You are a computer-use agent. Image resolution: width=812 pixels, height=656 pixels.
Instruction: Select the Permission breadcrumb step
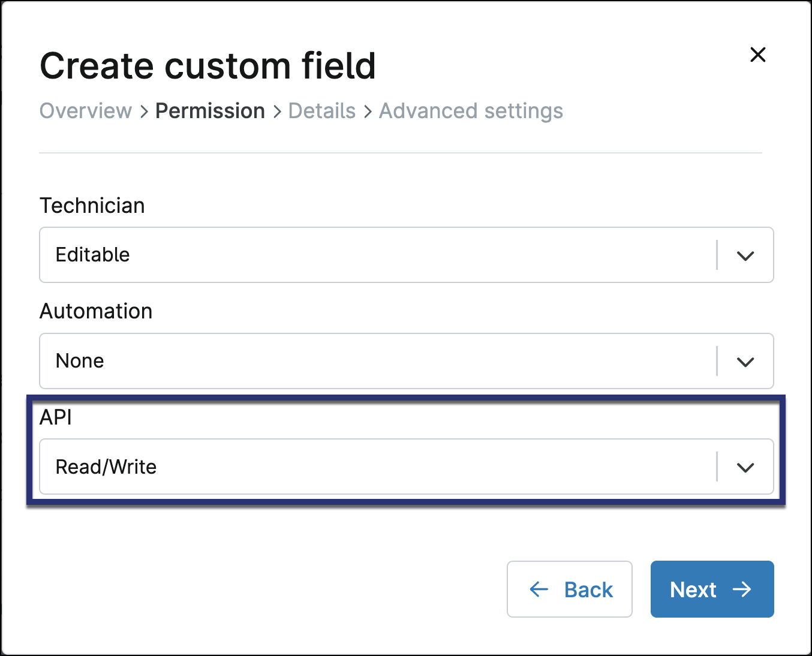click(x=210, y=111)
